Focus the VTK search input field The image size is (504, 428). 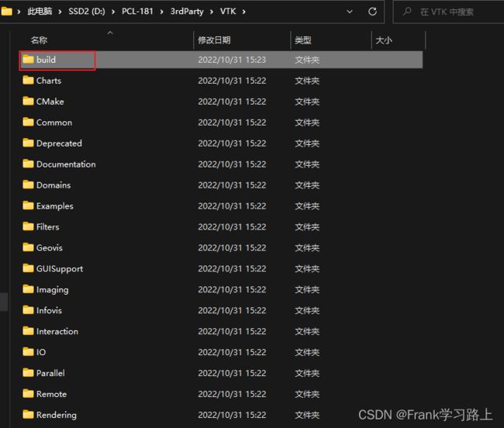[448, 12]
